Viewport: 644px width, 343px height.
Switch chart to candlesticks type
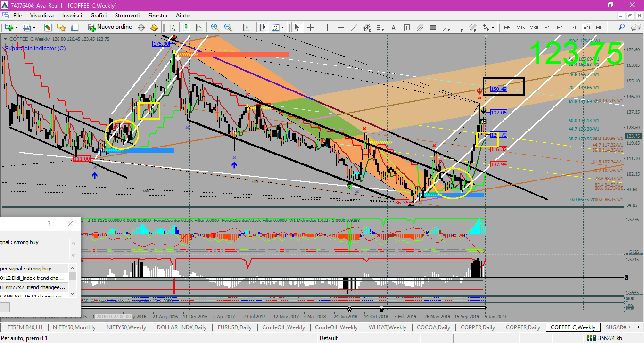[x=185, y=27]
